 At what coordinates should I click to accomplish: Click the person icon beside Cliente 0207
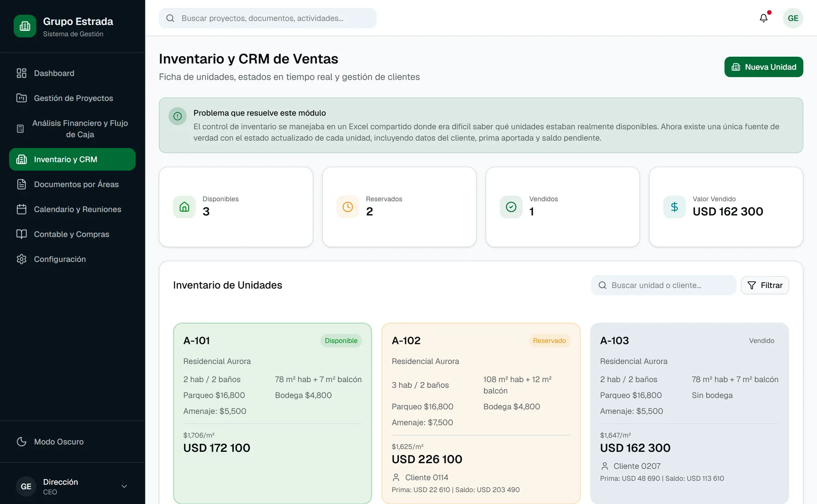pos(604,466)
